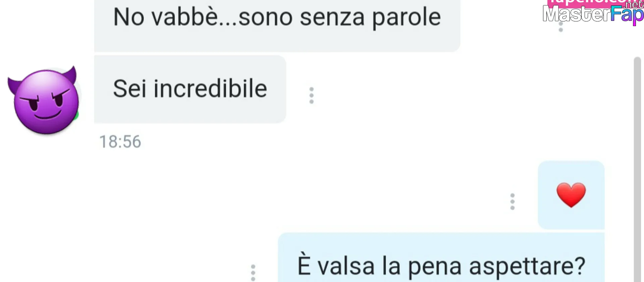This screenshot has width=644, height=282.
Task: Select the "Sei incredibile" message bubble
Action: pyautogui.click(x=190, y=89)
